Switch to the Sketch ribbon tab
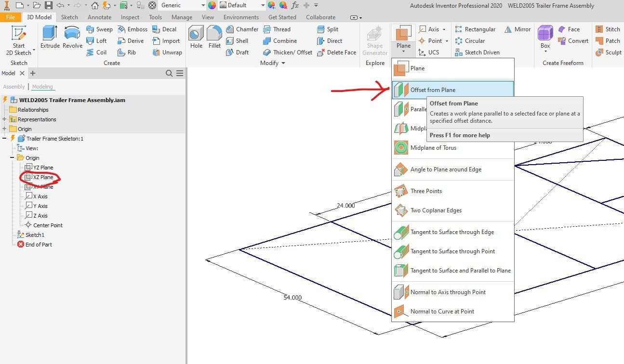Screen dimensions: 624x364 pos(69,17)
